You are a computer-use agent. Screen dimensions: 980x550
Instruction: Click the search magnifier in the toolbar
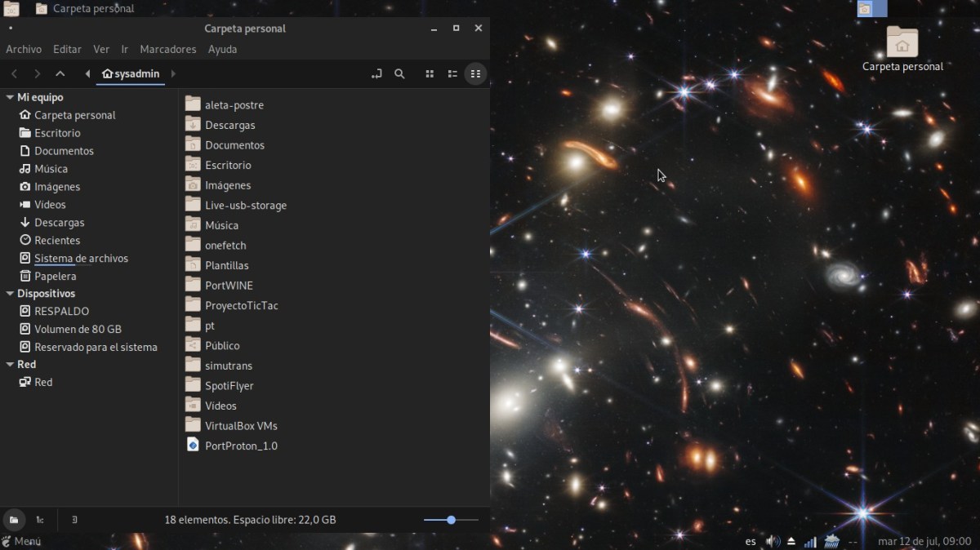pos(399,73)
